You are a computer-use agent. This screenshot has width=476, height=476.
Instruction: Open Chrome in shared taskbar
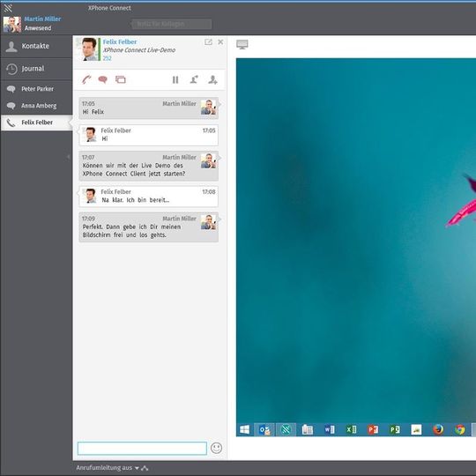[x=460, y=429]
